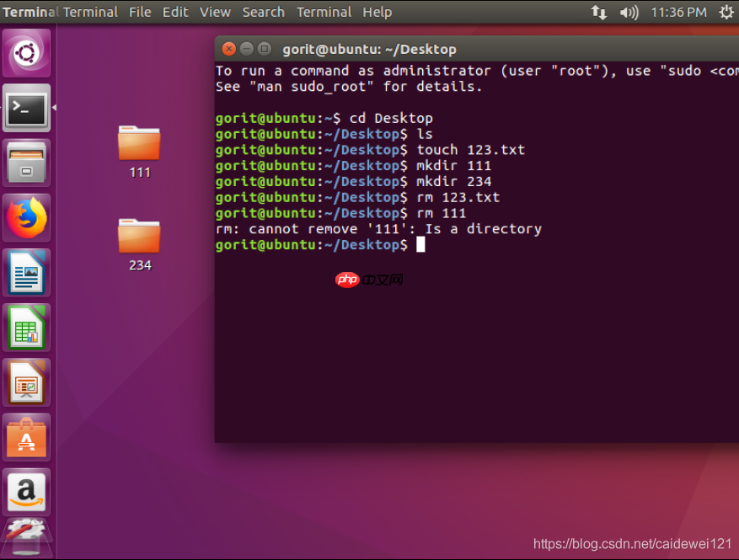Click the 'mkdir 111' command line

pyautogui.click(x=353, y=166)
